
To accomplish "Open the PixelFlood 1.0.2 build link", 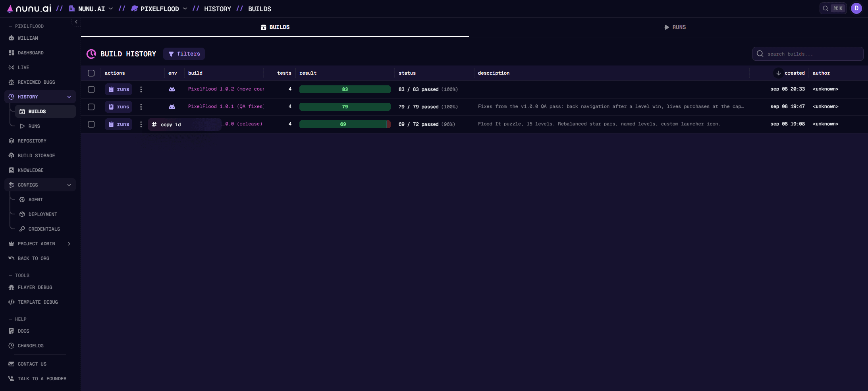I will point(226,89).
